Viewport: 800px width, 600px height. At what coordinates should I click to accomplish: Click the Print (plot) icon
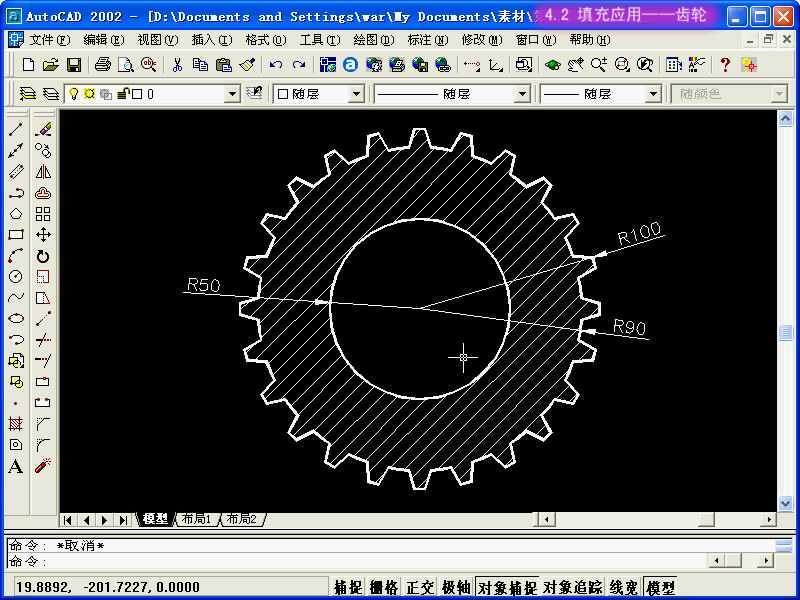103,65
